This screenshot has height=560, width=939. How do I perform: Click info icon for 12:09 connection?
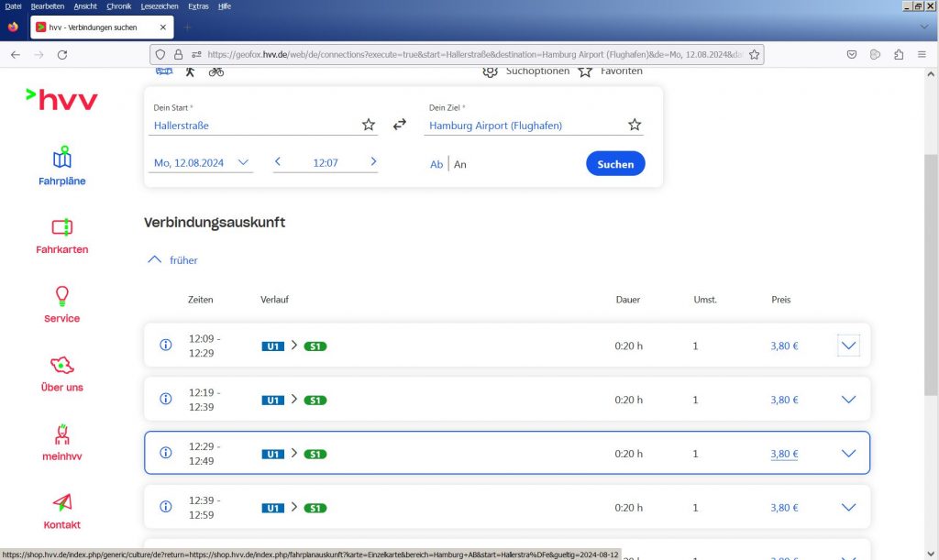[x=166, y=346]
